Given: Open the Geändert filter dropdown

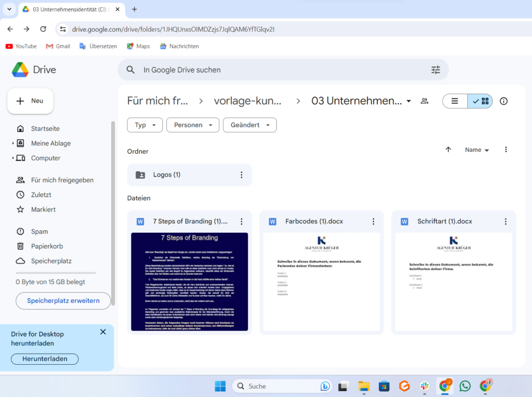Looking at the screenshot, I should click(249, 125).
